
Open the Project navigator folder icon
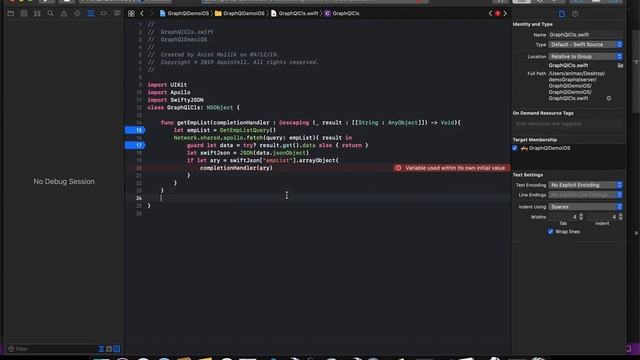[x=11, y=13]
